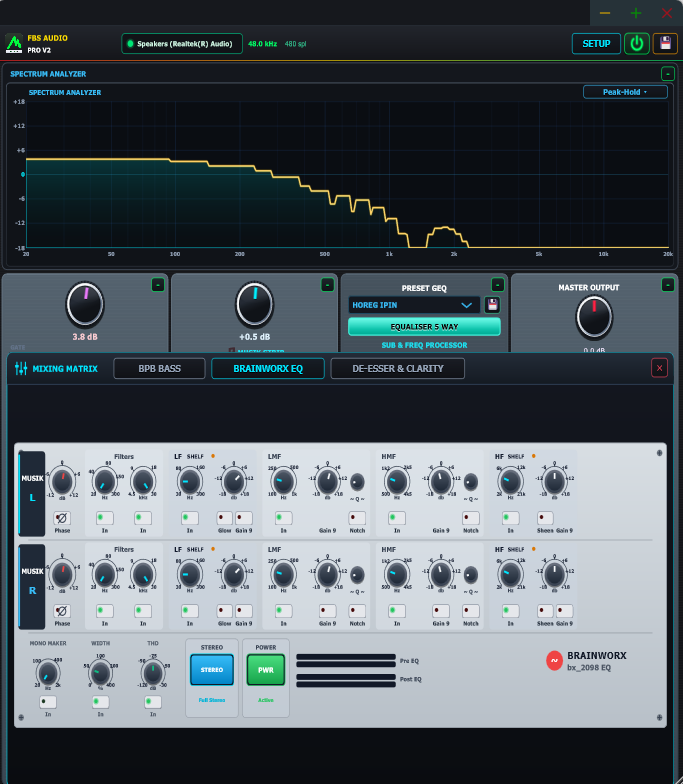Switch to the BPB BASS tab
The height and width of the screenshot is (784, 683).
coord(160,368)
